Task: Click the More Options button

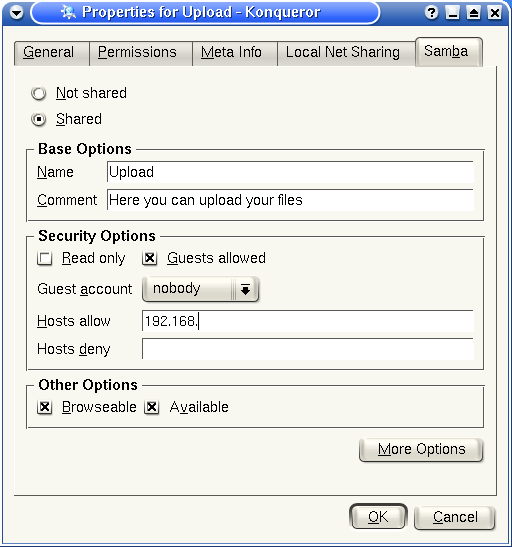Action: coord(421,450)
